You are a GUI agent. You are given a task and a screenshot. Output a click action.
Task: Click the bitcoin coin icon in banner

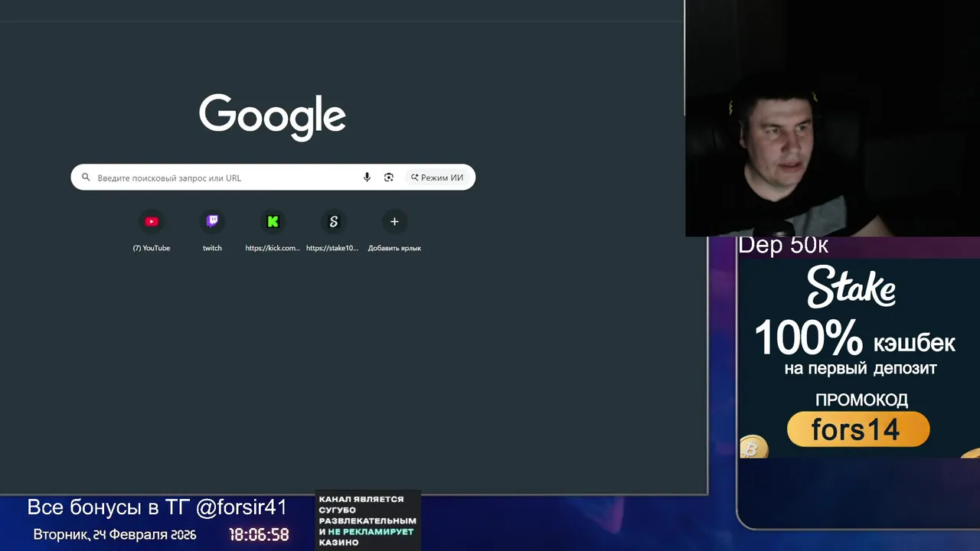coord(753,447)
